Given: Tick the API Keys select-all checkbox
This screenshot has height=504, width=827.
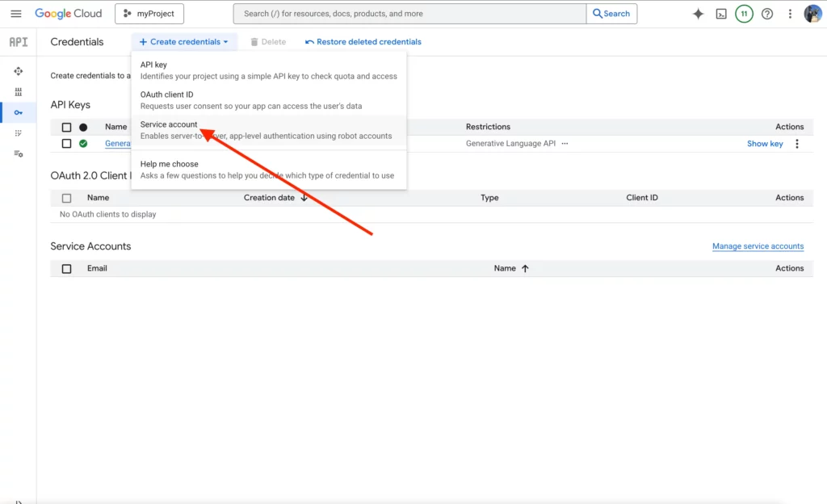Looking at the screenshot, I should click(66, 127).
